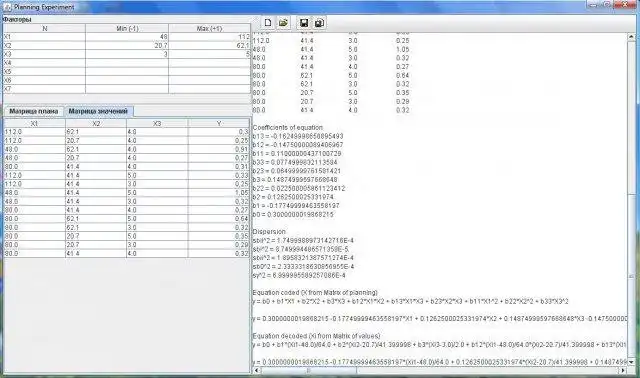This screenshot has height=378, width=640.
Task: Click the Min (-1) column header
Action: coord(127,29)
